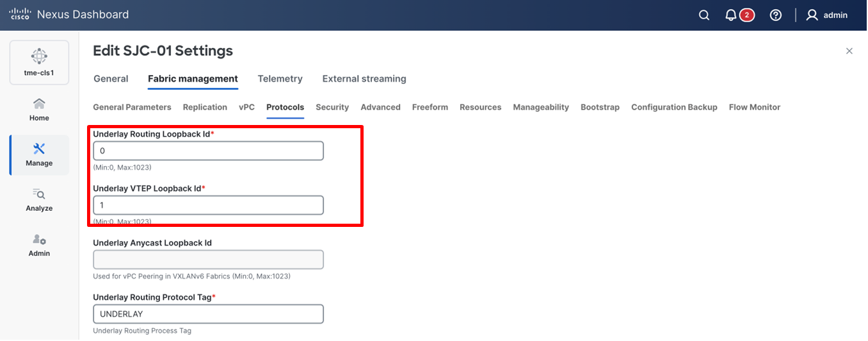Viewport: 868px width, 341px height.
Task: Open Protocols sub-tab
Action: 285,107
